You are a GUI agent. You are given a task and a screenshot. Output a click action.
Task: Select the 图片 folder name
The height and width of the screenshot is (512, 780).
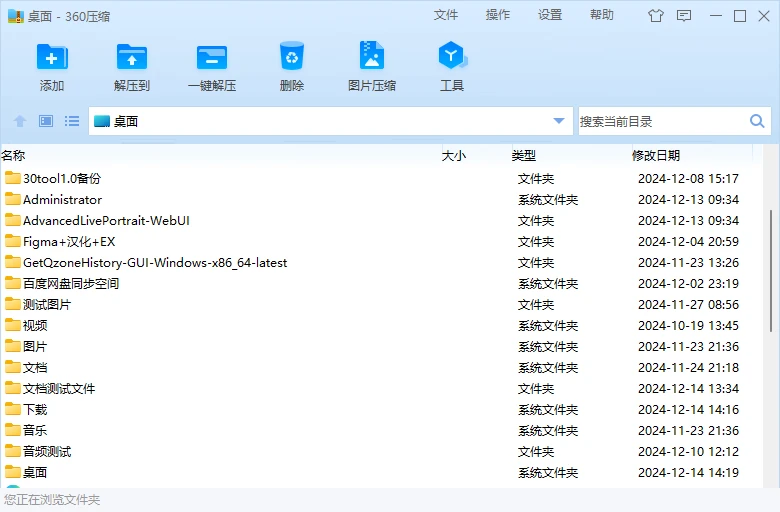(x=35, y=346)
